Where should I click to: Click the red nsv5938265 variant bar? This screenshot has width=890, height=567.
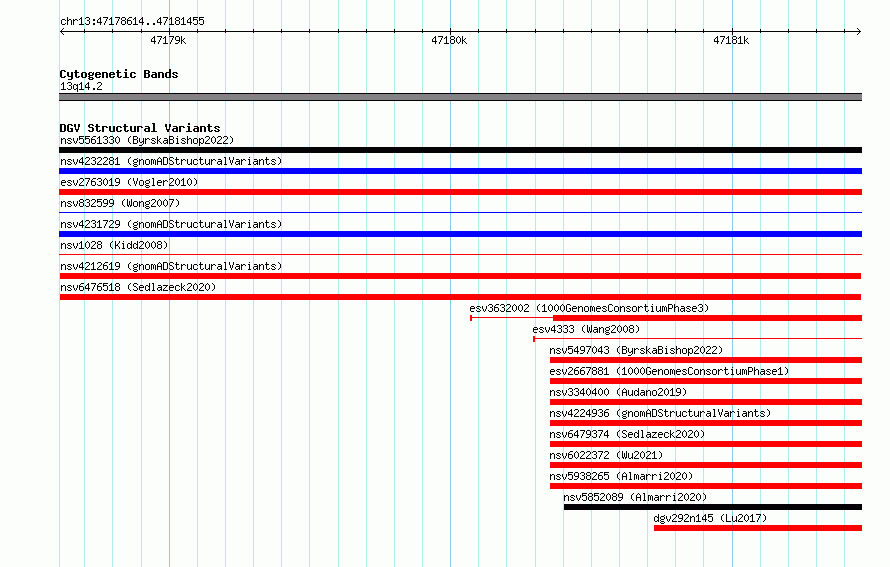(x=706, y=486)
